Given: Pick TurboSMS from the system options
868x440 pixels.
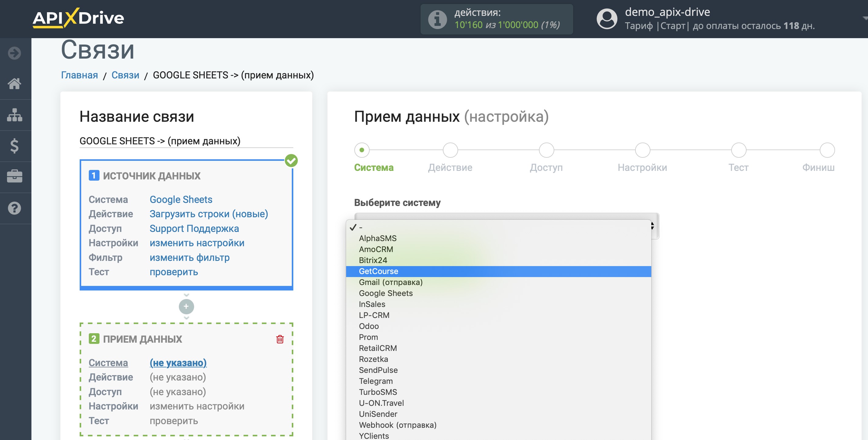Looking at the screenshot, I should (x=498, y=392).
